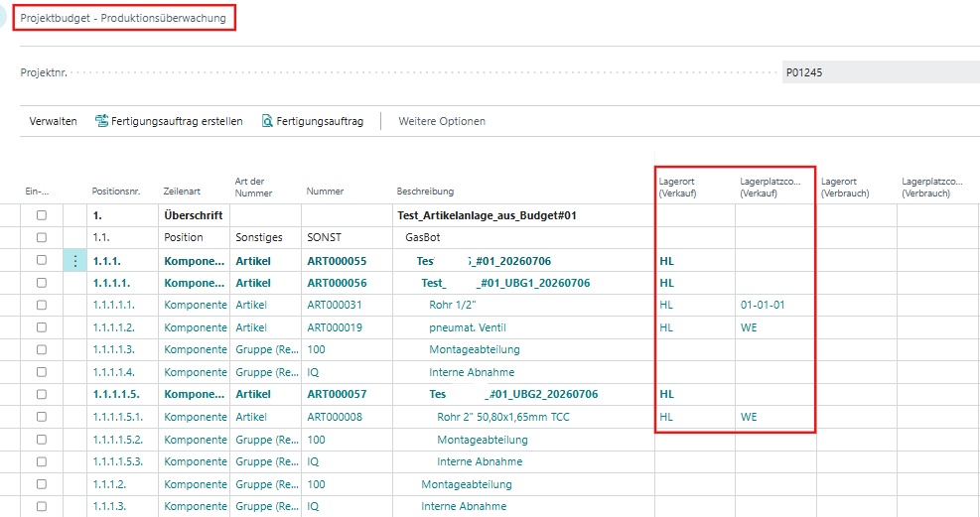Click number cell ART000055
Image resolution: width=980 pixels, height=517 pixels.
click(337, 261)
